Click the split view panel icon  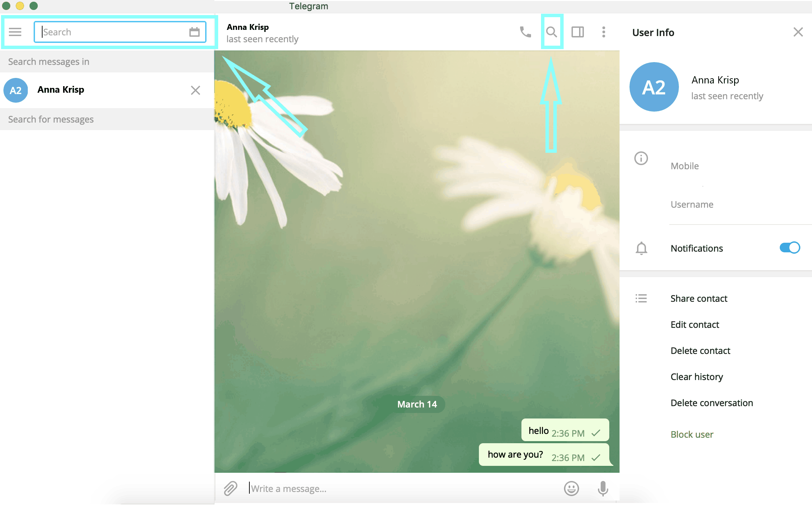click(x=577, y=32)
